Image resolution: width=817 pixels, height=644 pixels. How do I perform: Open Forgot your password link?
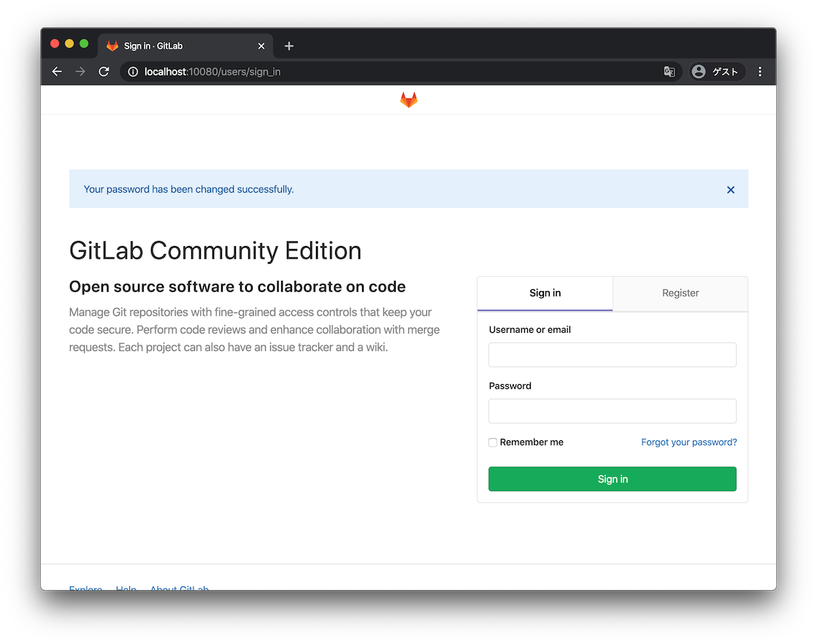click(688, 442)
